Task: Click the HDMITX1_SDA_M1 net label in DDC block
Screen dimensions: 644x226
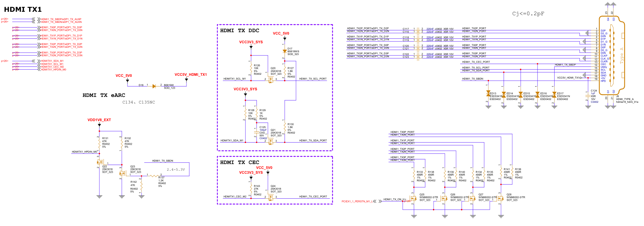Action: coord(232,141)
